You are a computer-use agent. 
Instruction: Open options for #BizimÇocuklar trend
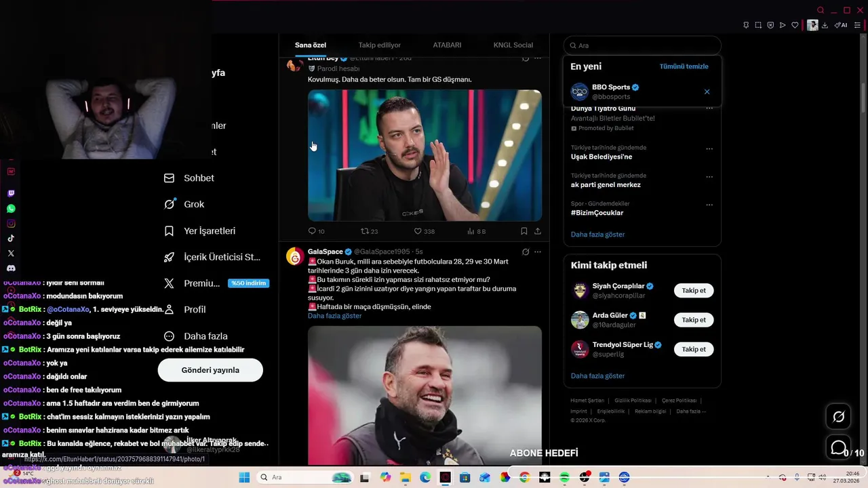[709, 205]
